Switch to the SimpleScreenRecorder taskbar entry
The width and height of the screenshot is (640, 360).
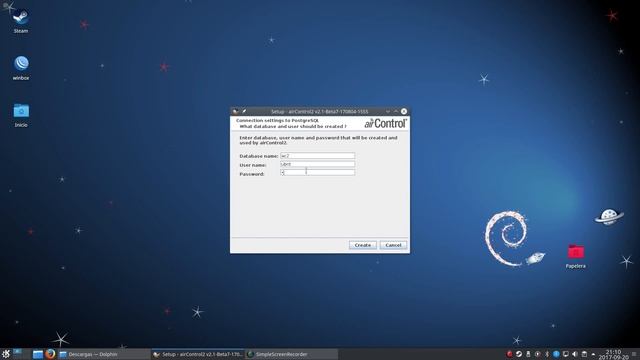(x=291, y=354)
